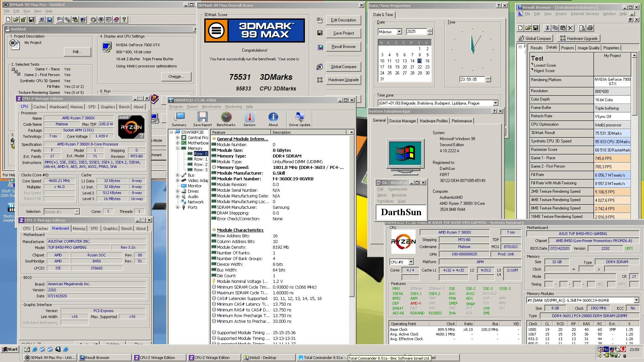This screenshot has height=362, width=644.
Task: Click Hardware Upgrade button in score dialog
Action: click(x=343, y=80)
